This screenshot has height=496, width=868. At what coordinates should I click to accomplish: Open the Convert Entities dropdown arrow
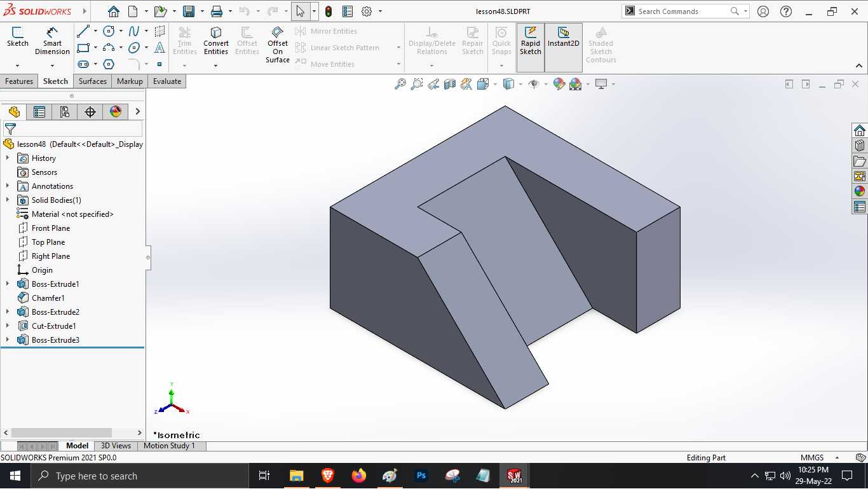point(216,65)
